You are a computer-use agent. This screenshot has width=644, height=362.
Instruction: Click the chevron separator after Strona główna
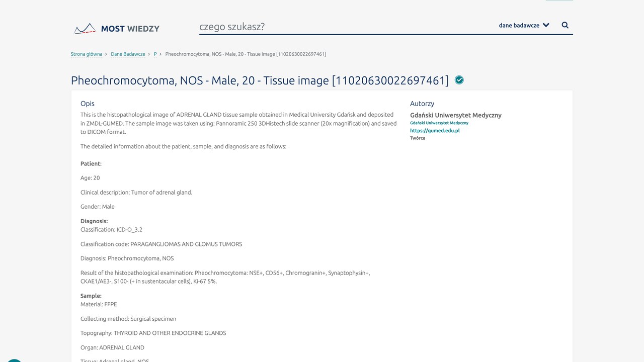106,54
